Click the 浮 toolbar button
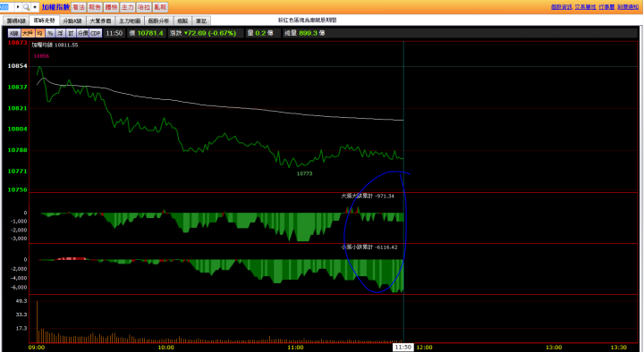This screenshot has width=644, height=352. [x=61, y=33]
